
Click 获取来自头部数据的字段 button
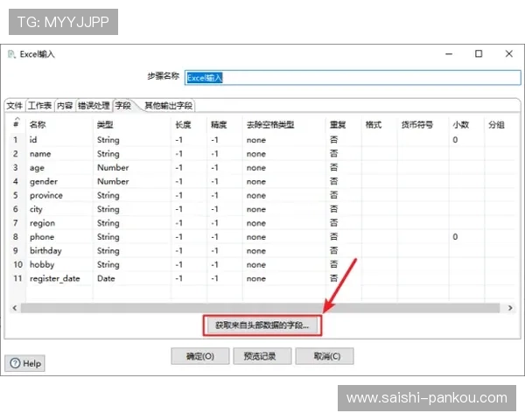tap(262, 325)
